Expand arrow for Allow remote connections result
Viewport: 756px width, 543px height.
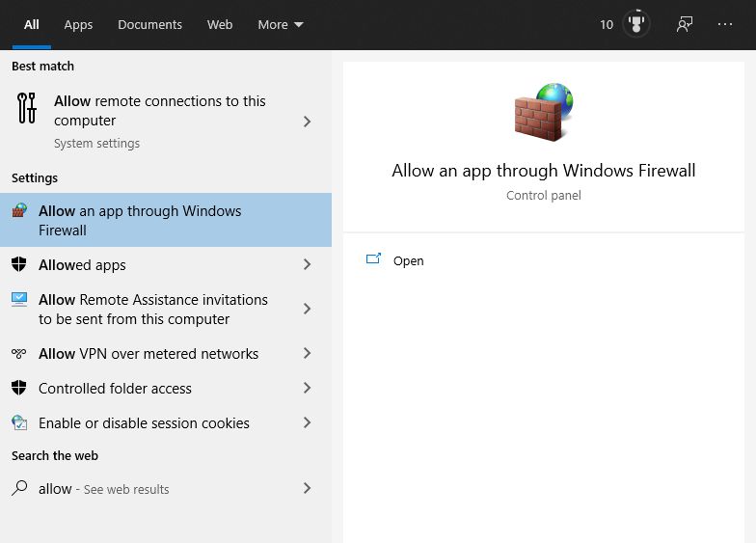pyautogui.click(x=307, y=122)
